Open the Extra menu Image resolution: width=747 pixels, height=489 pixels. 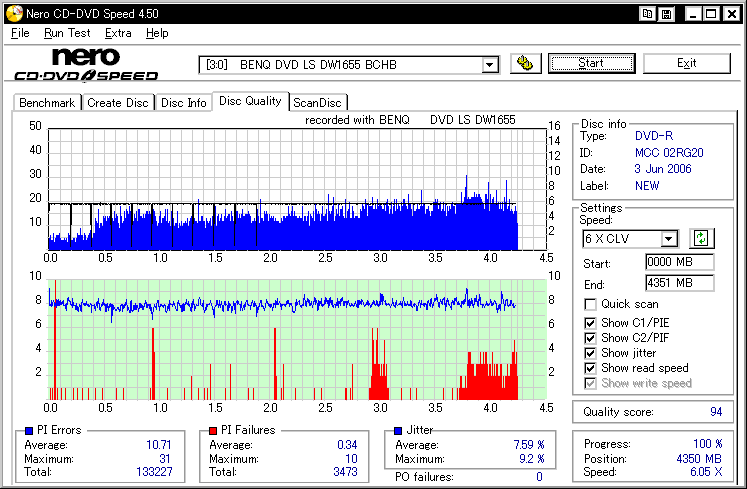pos(118,33)
